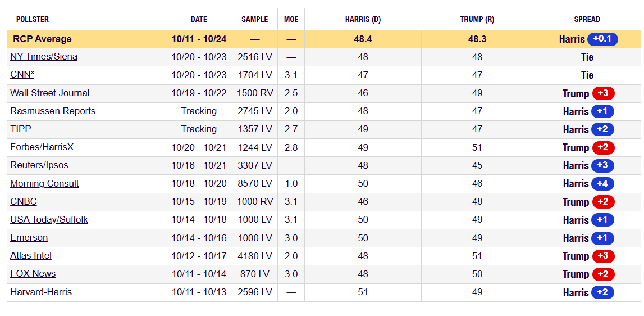Click the CNBC pollster link
The width and height of the screenshot is (644, 316).
(24, 201)
